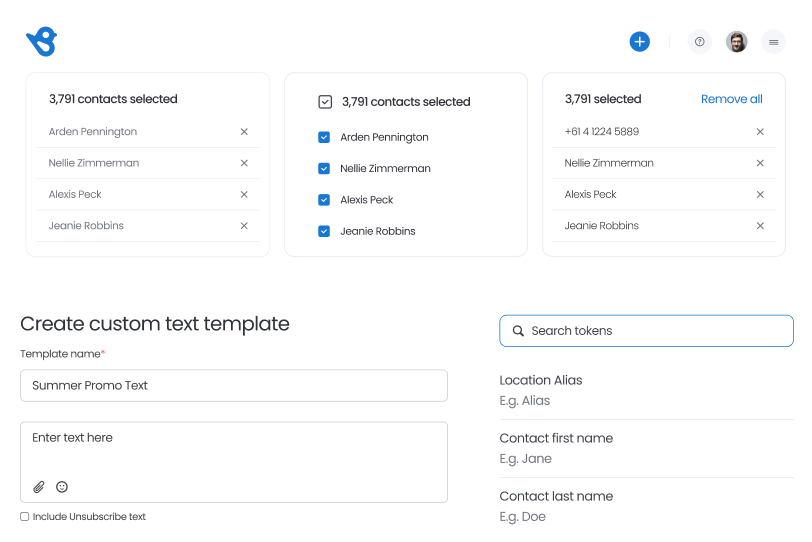812x542 pixels.
Task: Open the hamburger menu icon
Action: click(x=774, y=42)
